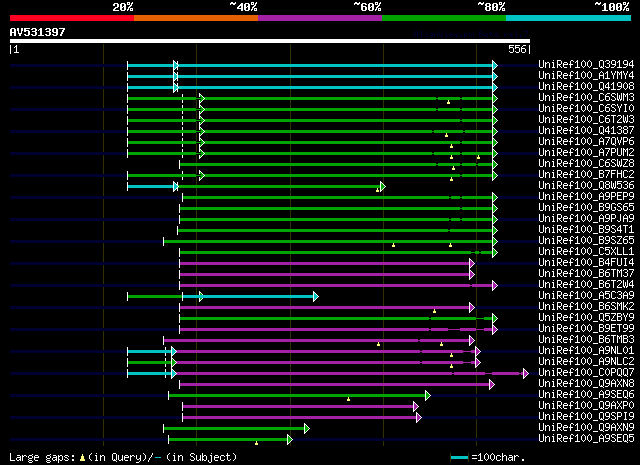Image resolution: width=640 pixels, height=465 pixels.
Task: Select UniRef100_Q9AXN8 subject name
Action: pyautogui.click(x=586, y=384)
